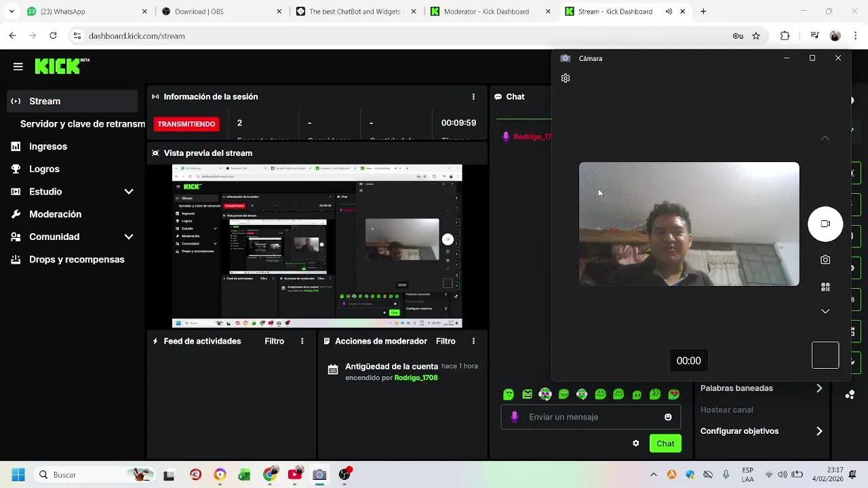868x488 pixels.
Task: Focus the Enviar un mensaje input
Action: (x=590, y=417)
